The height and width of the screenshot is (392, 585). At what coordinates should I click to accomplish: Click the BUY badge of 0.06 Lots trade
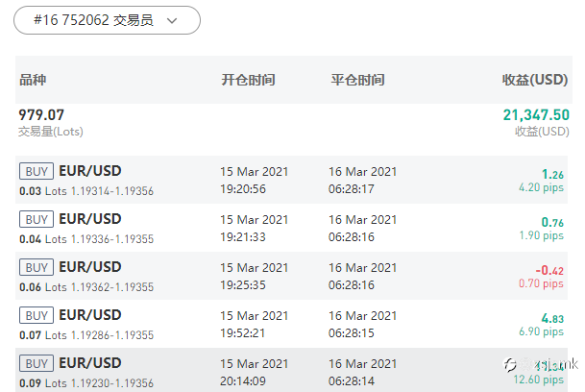[37, 267]
